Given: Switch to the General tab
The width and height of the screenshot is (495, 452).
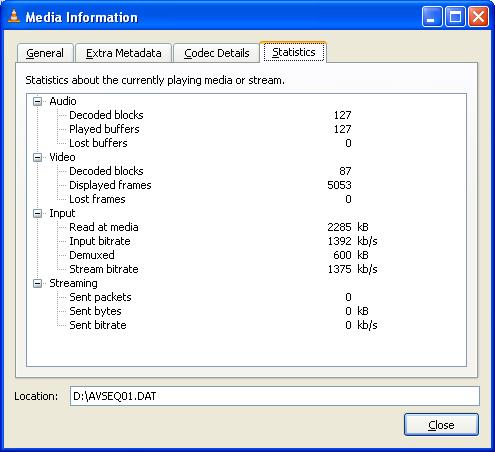Looking at the screenshot, I should [x=45, y=53].
